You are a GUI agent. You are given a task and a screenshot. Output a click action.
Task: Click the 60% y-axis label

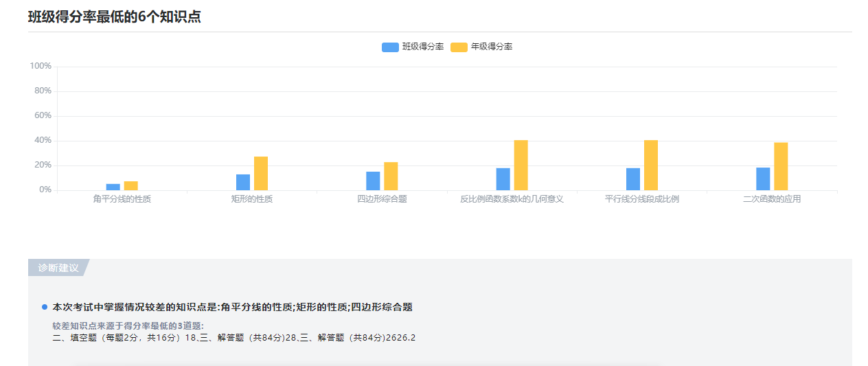(43, 115)
